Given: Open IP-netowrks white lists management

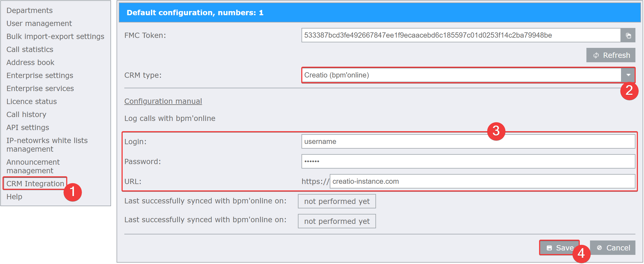Looking at the screenshot, I should coord(47,145).
